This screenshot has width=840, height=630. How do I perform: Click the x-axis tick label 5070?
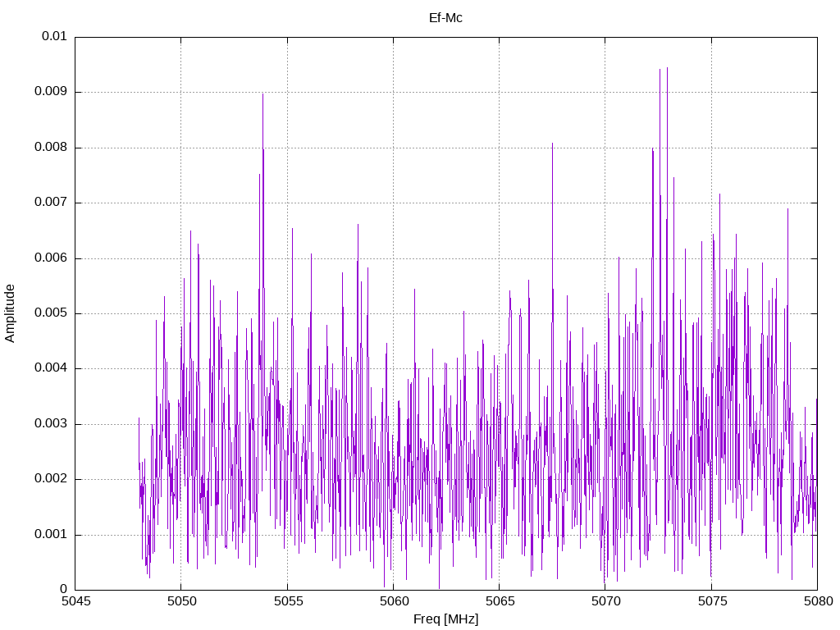pos(606,601)
